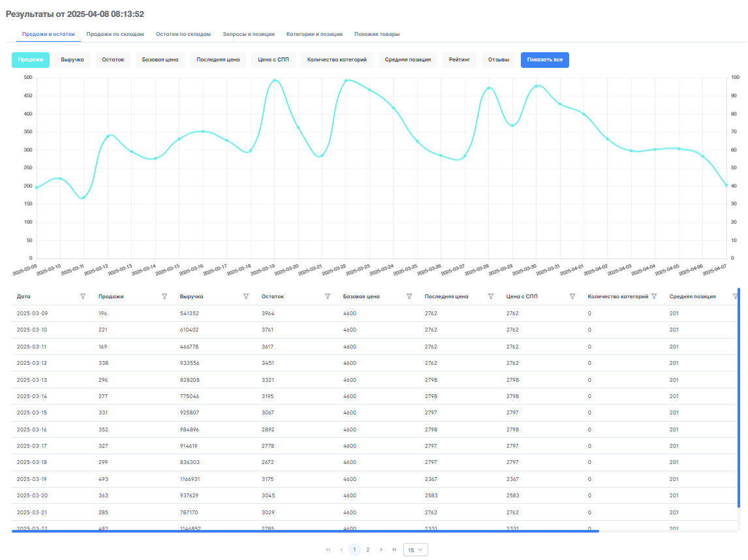Open rows-per-page dropdown showing 15

[x=415, y=550]
